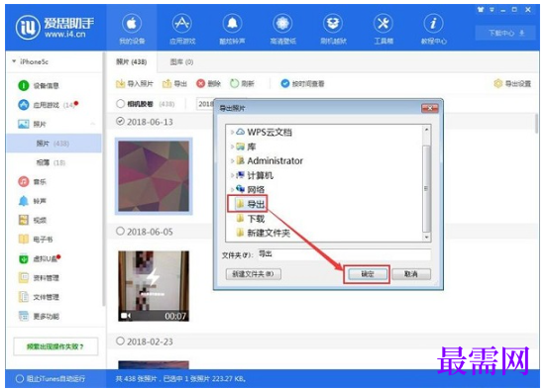The image size is (548, 392).
Task: Open the title bar skin shirt icon
Action: click(481, 10)
